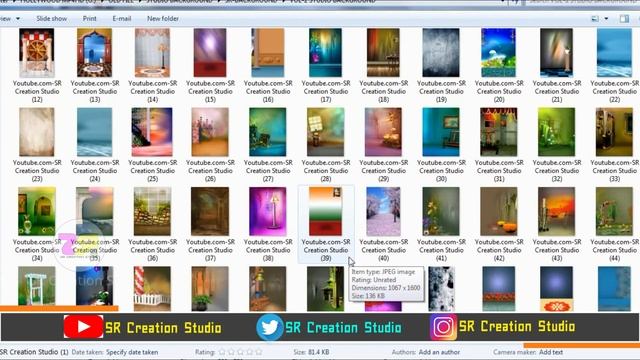640x360 pixels.
Task: Select the blue fantasy thumbnail (20)
Action: pos(498,53)
